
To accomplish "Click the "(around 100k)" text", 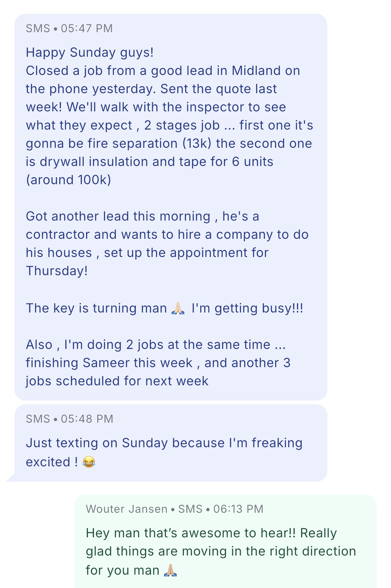I will pos(69,180).
